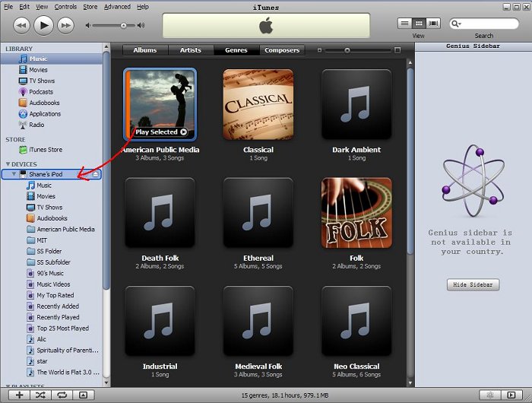This screenshot has height=403, width=532.
Task: Select the Genres tab
Action: [236, 50]
